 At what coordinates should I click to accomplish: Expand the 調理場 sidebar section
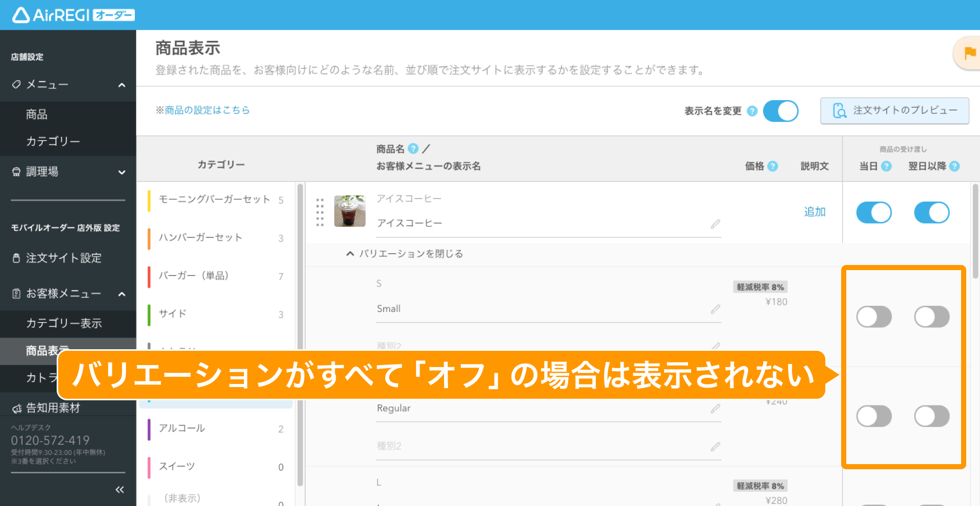click(x=121, y=173)
